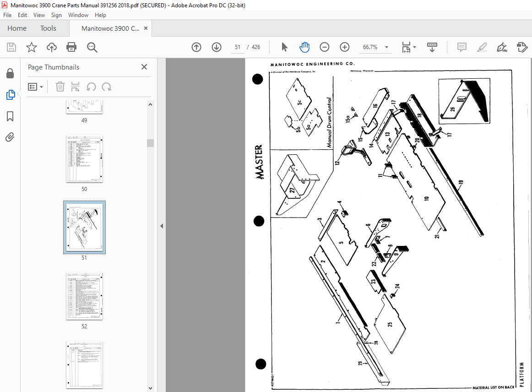Select page 49 thumbnail
532x392 pixels.
(85, 107)
